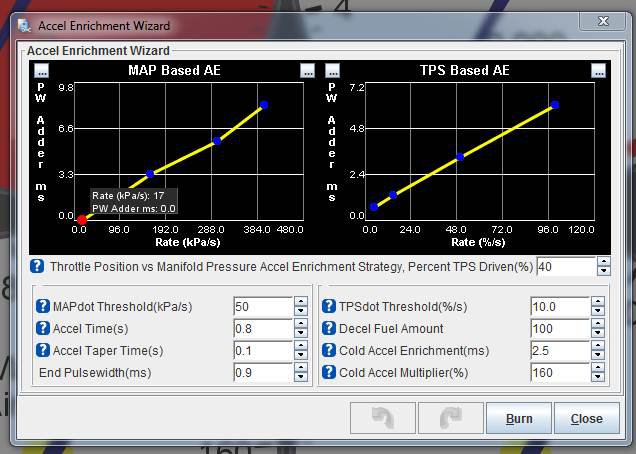The height and width of the screenshot is (454, 636).
Task: Click the redo arrow button
Action: (x=448, y=418)
